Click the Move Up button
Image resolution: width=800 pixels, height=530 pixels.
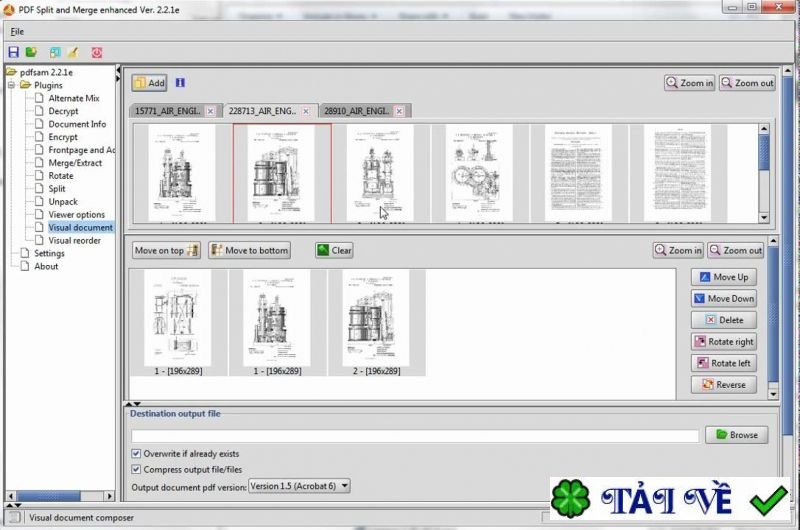click(x=723, y=277)
